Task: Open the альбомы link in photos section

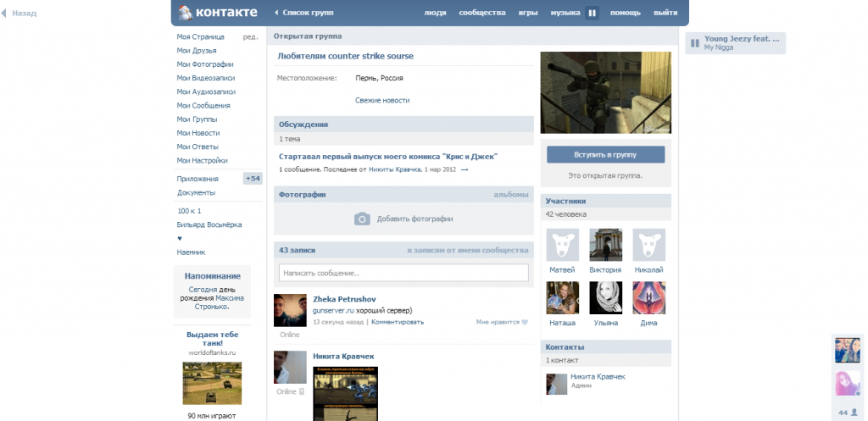Action: click(x=511, y=195)
